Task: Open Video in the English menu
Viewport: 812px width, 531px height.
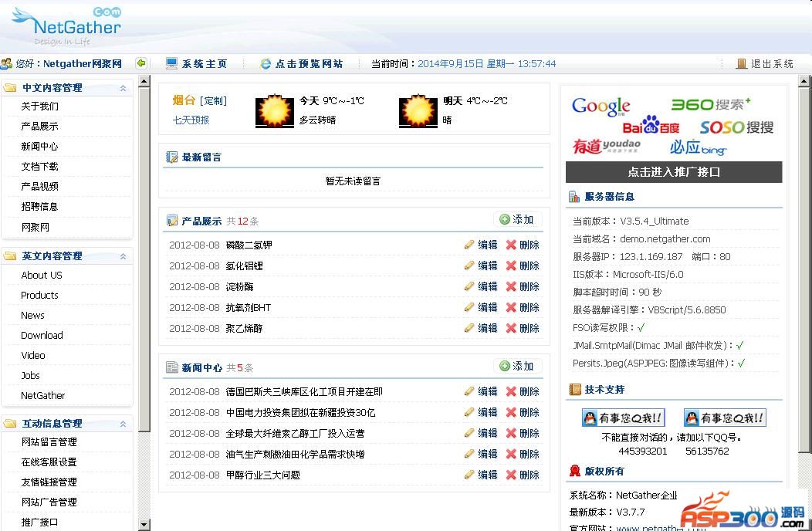Action: point(33,355)
